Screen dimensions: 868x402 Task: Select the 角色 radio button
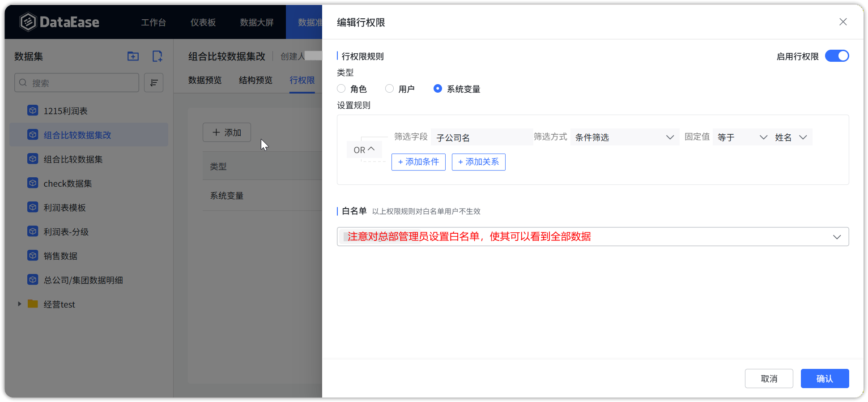point(341,89)
